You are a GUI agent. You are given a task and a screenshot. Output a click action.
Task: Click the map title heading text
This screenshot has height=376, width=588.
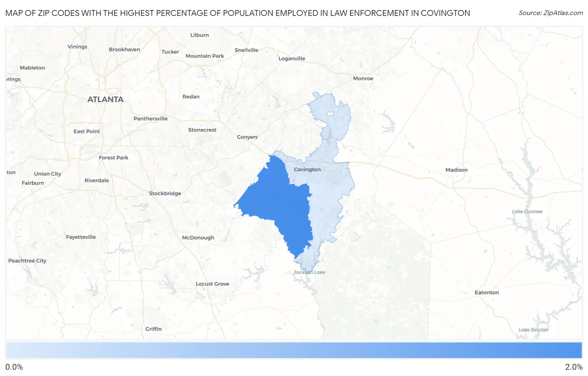pyautogui.click(x=238, y=13)
